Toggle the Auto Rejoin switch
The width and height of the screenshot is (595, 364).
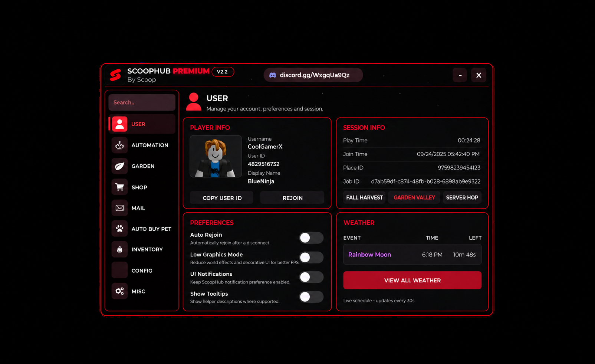tap(311, 238)
